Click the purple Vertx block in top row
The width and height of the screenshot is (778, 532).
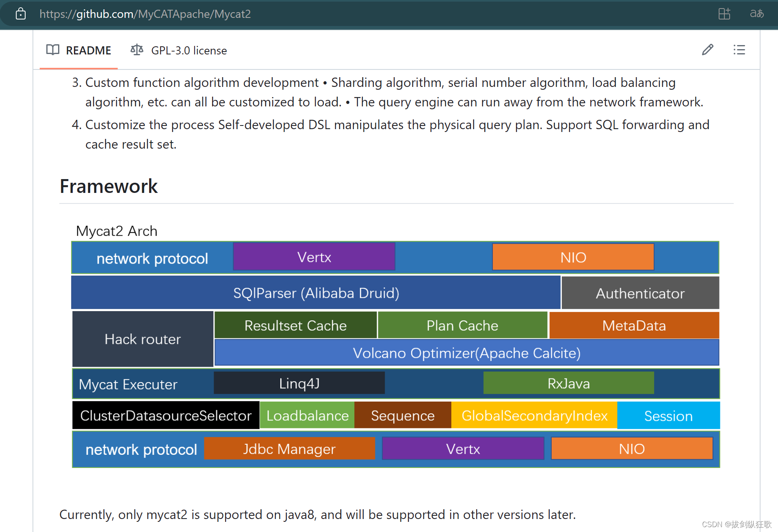[314, 257]
